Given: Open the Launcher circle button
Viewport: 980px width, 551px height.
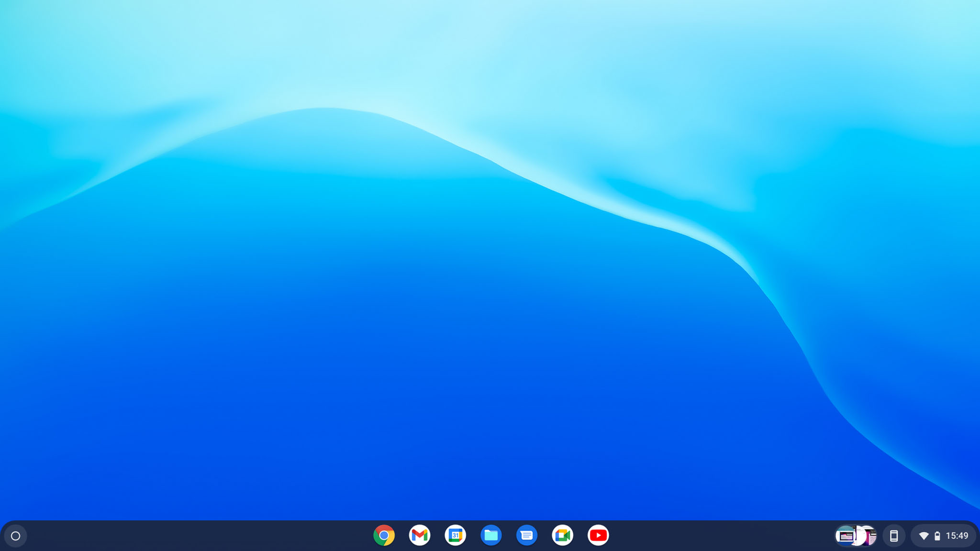Looking at the screenshot, I should coord(15,536).
